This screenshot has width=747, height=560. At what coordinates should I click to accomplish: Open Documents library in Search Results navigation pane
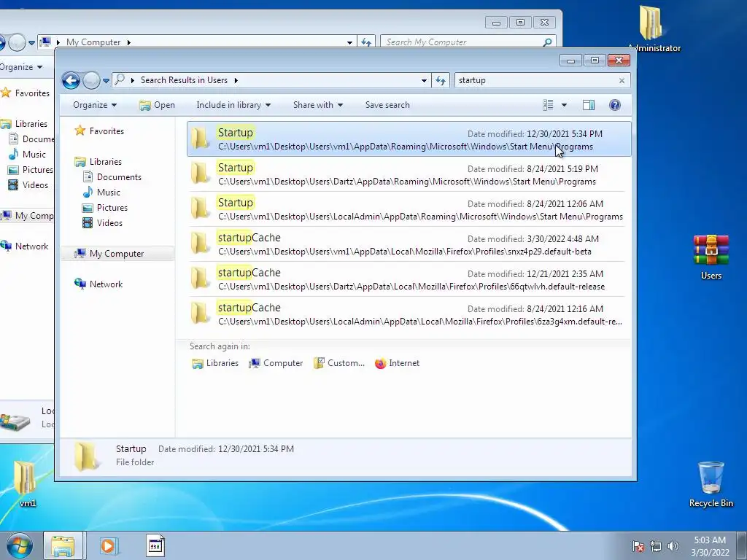point(112,177)
